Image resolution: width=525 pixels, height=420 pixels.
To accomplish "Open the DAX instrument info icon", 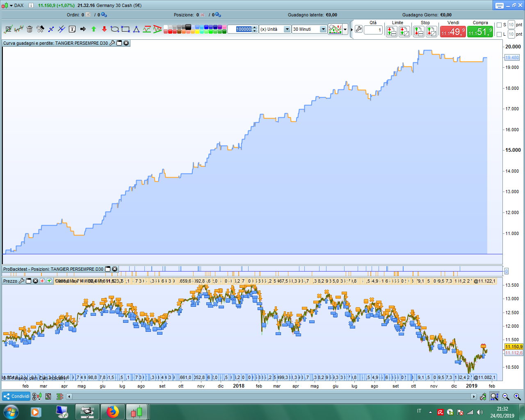I will click(x=31, y=5).
